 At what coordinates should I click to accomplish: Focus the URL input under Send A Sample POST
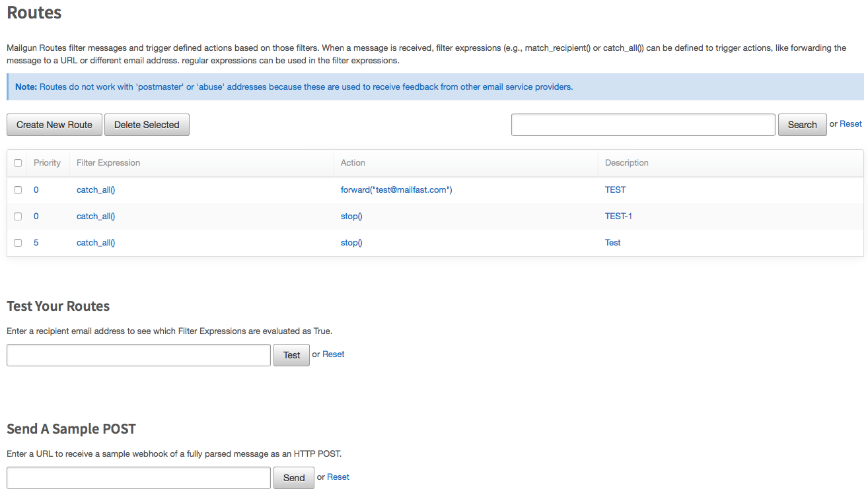click(x=139, y=478)
